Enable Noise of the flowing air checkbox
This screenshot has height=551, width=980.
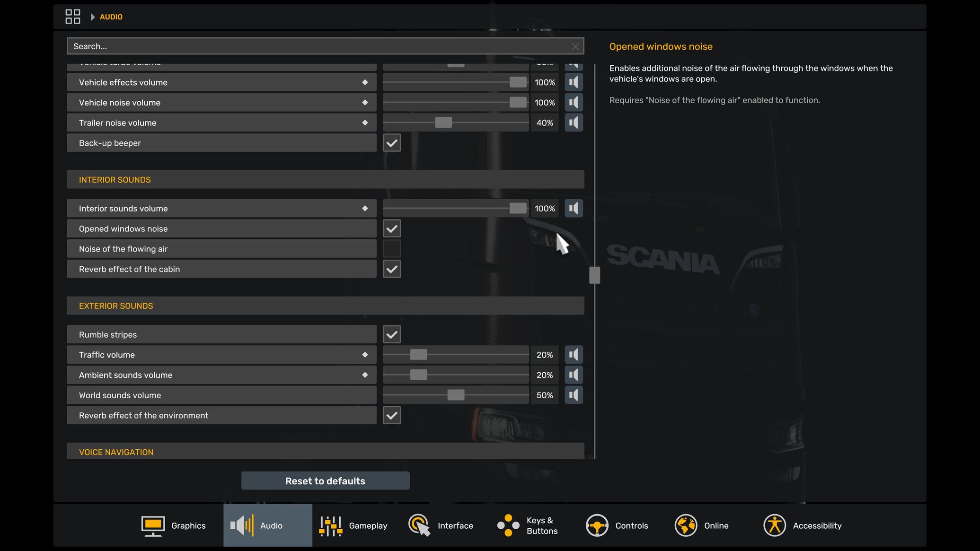pos(392,249)
